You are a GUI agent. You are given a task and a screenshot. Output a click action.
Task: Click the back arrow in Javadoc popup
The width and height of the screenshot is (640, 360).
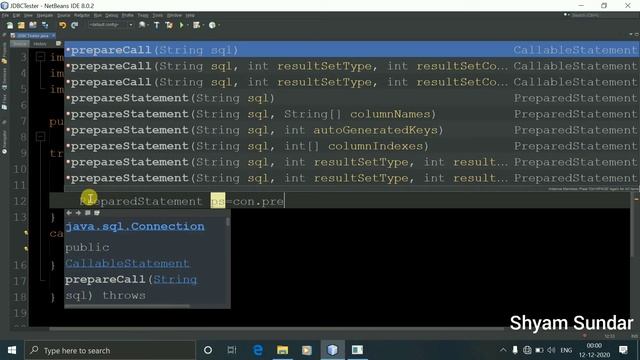(x=69, y=213)
